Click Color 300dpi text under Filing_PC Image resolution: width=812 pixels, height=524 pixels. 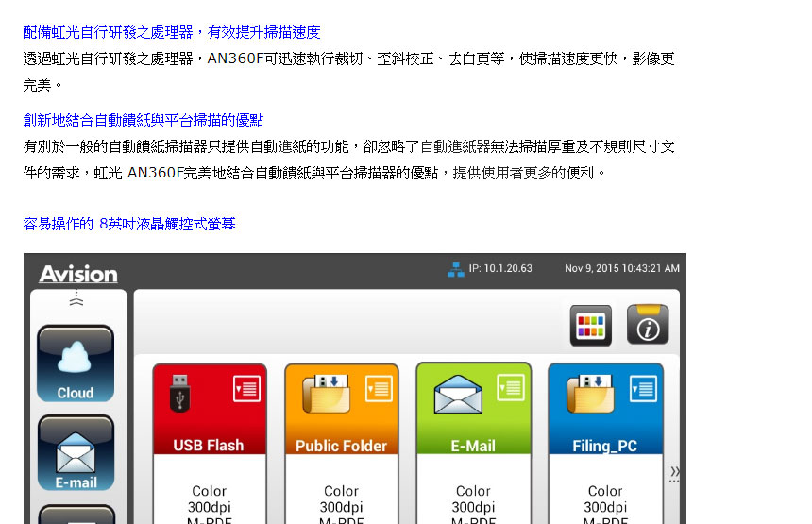click(x=605, y=499)
